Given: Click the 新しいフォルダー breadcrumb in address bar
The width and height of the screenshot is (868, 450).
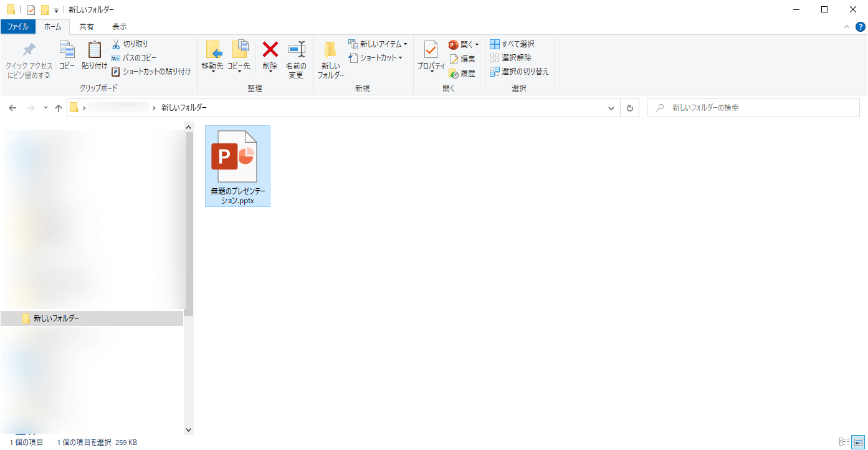Looking at the screenshot, I should 184,108.
